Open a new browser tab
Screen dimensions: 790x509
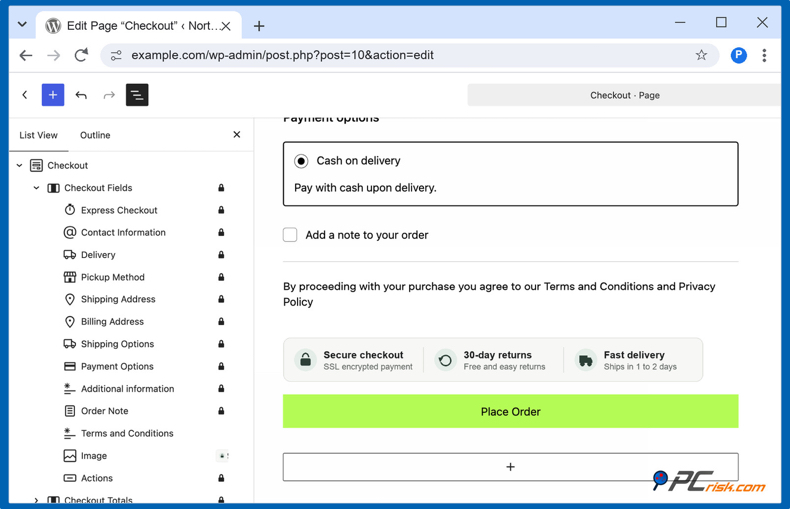coord(259,26)
